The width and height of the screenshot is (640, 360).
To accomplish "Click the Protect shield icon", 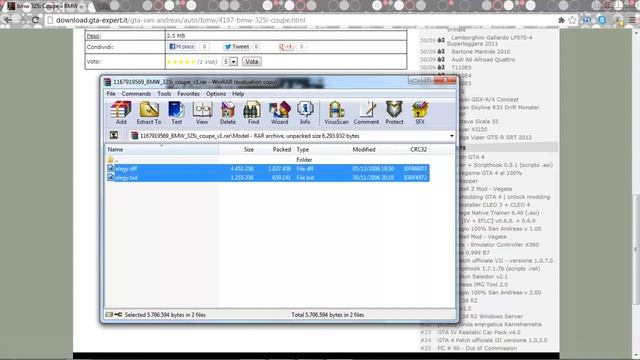I will (x=394, y=113).
